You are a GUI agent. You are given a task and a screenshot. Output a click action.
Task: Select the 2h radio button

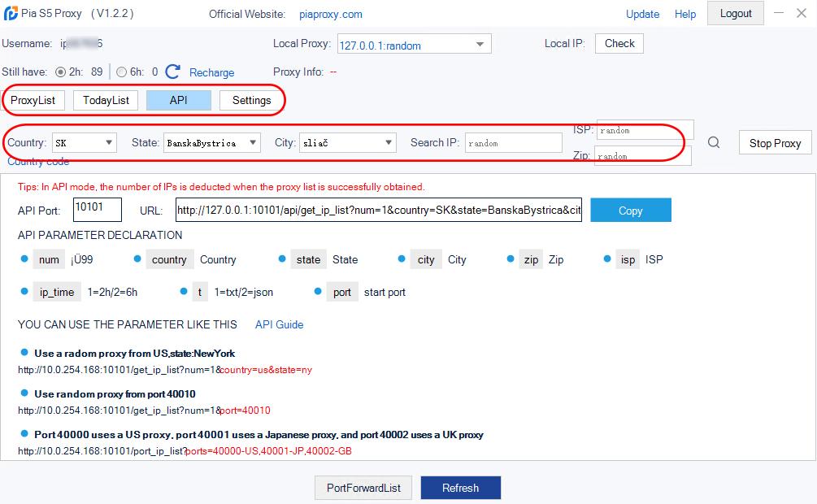tap(60, 72)
